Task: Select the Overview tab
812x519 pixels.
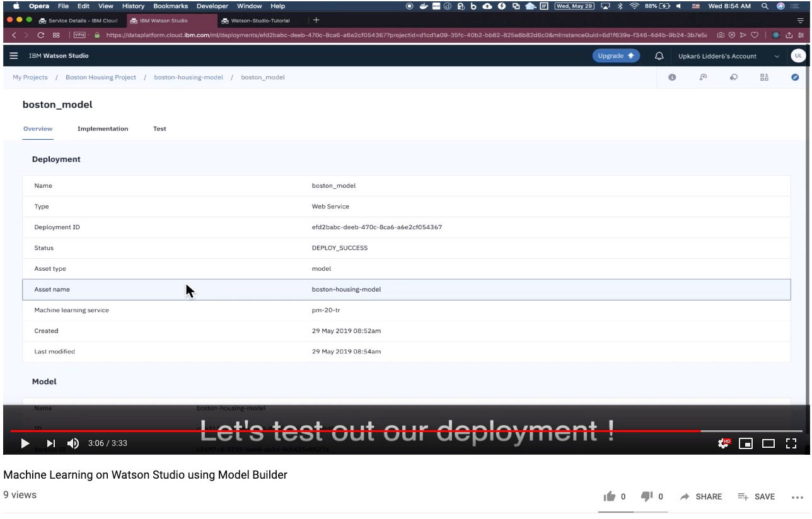Action: 38,128
